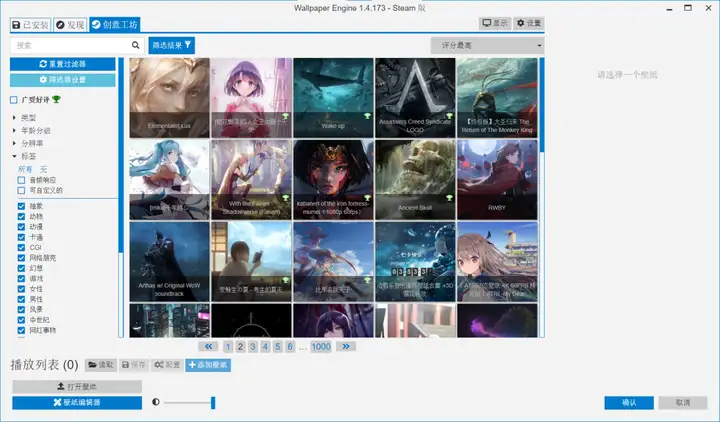Uncheck the 游戏 tag checkbox

[x=21, y=278]
